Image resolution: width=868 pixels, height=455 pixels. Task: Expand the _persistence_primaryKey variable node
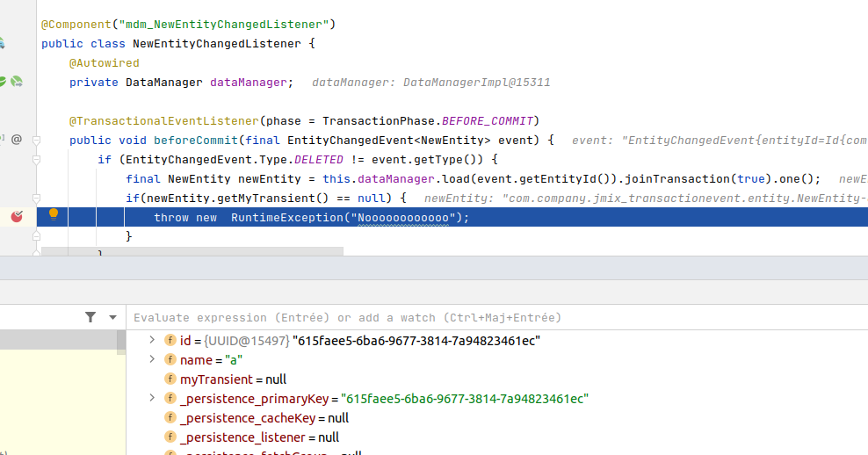click(152, 398)
